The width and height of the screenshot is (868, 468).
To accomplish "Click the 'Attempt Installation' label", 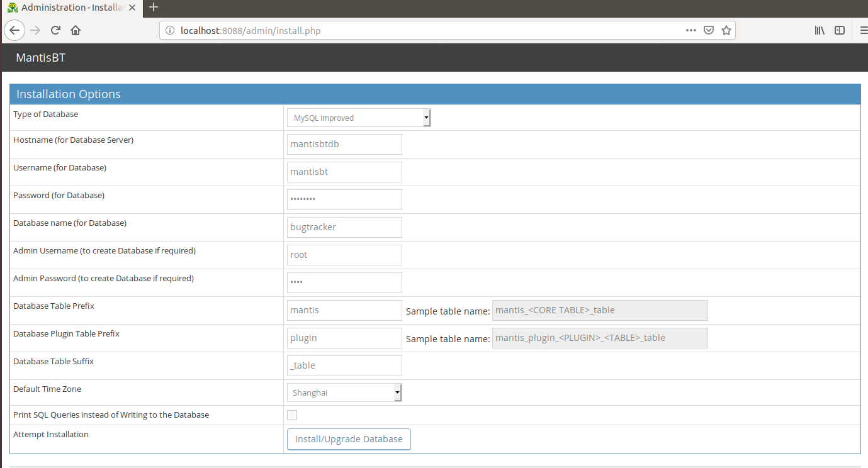I will [x=51, y=434].
